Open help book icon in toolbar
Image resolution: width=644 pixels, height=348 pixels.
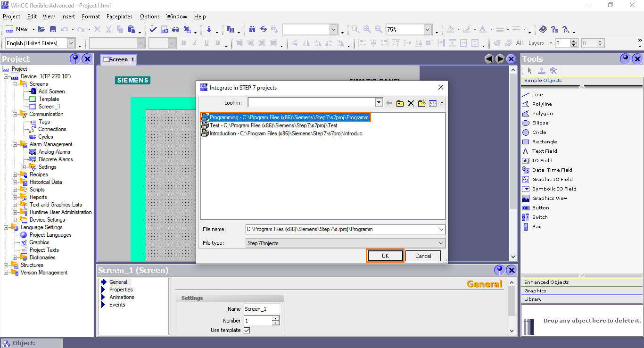(543, 29)
